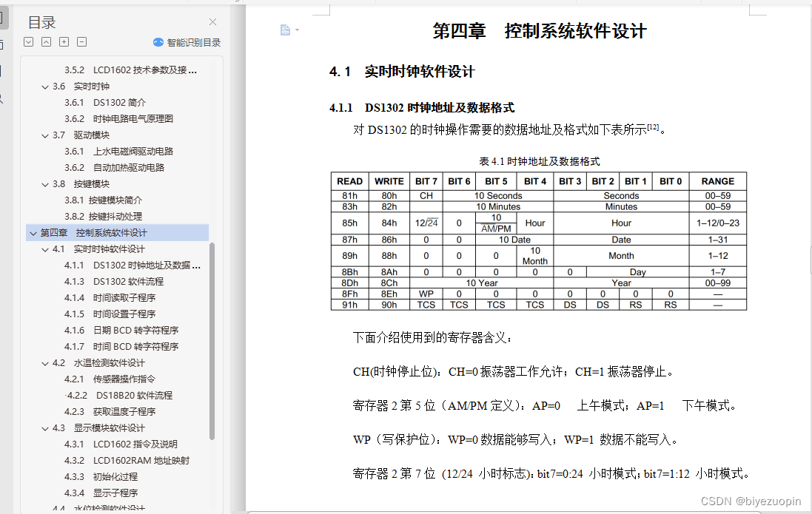The width and height of the screenshot is (812, 514).
Task: Go to 3.8.1 按键模块简介
Action: 103,200
